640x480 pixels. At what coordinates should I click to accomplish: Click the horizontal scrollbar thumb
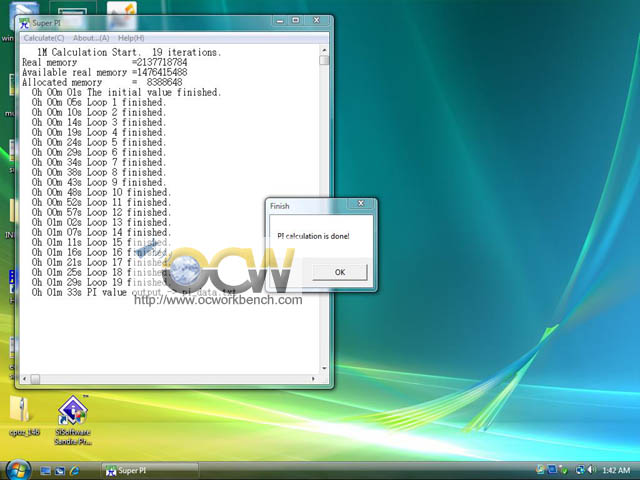point(35,379)
